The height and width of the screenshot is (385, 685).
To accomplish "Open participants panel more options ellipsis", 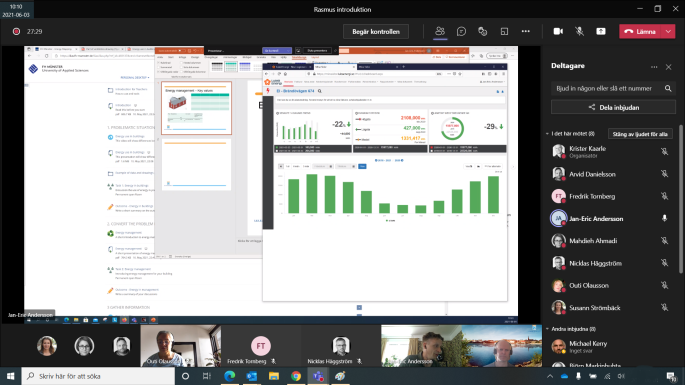I will click(654, 67).
